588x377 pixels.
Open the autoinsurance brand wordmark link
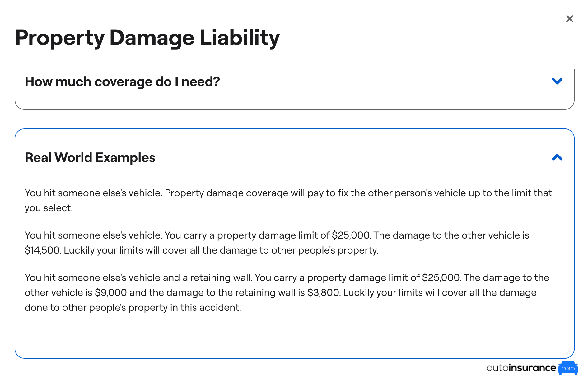pyautogui.click(x=521, y=368)
